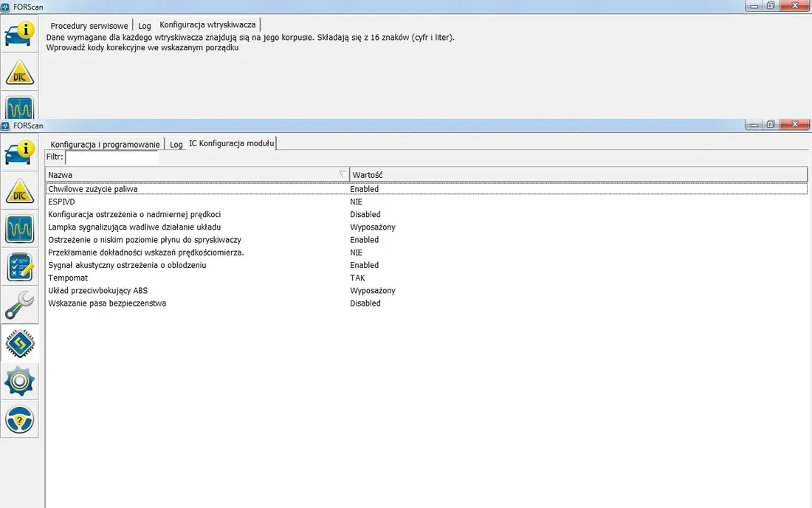Open Log tab in lower window

click(x=176, y=145)
